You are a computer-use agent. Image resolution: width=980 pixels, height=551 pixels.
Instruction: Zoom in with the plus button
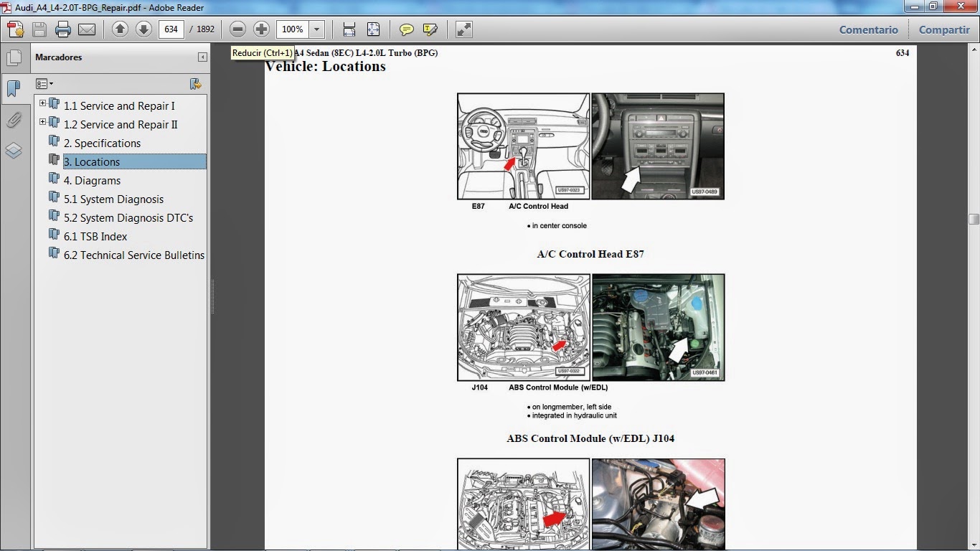click(x=262, y=29)
